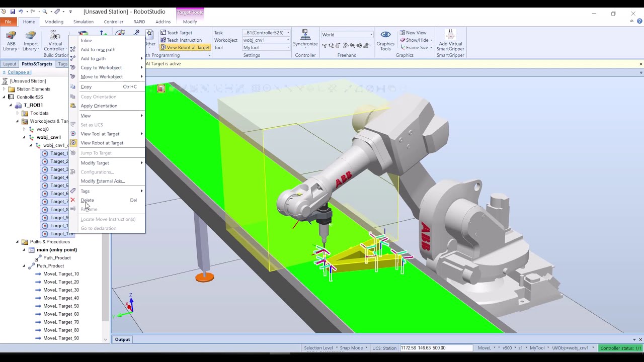644x362 pixels.
Task: Select main (entry point) in tree
Action: pyautogui.click(x=57, y=250)
